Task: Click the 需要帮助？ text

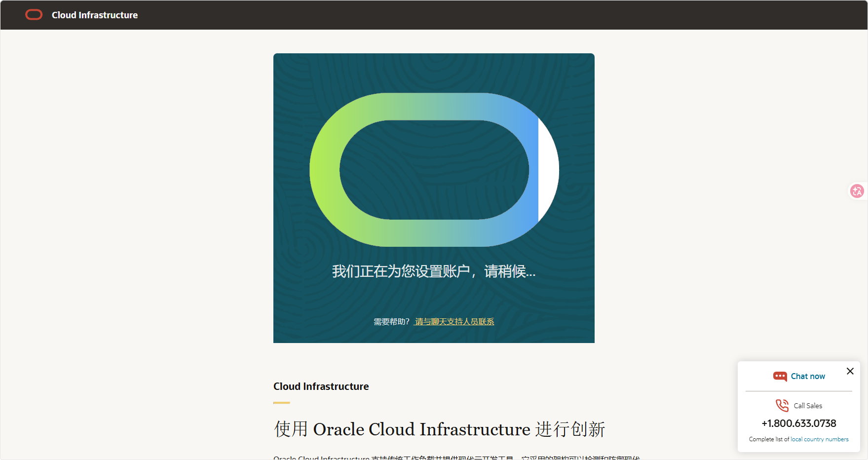Action: [392, 322]
